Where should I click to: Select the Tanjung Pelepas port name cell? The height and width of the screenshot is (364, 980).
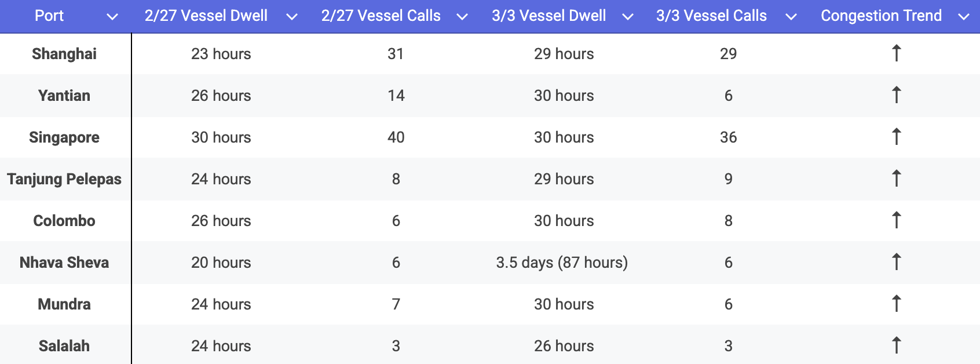click(x=64, y=179)
